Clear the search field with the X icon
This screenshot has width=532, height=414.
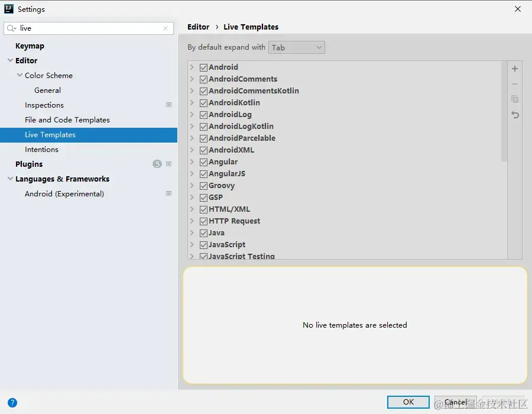coord(166,28)
